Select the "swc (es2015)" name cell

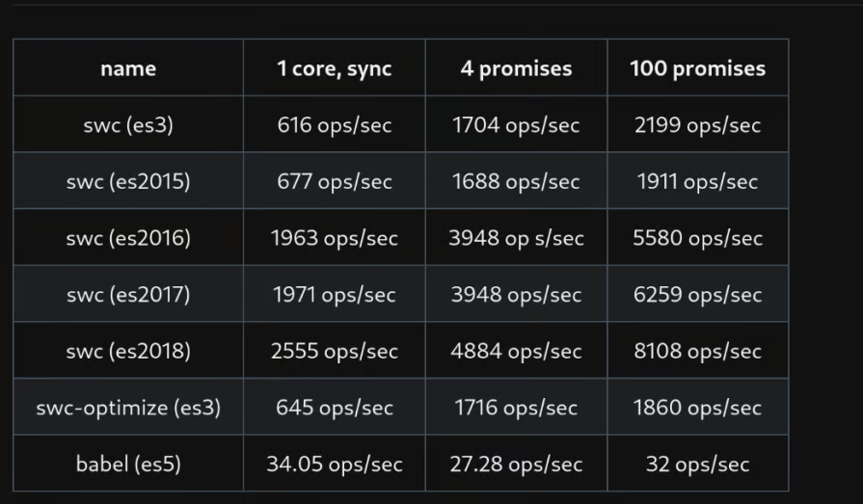tap(128, 181)
